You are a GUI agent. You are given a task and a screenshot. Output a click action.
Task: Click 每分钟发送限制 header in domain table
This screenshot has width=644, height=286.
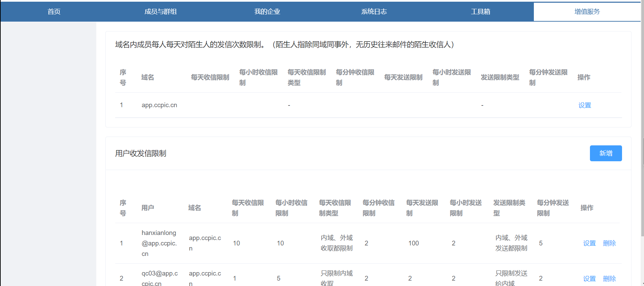(x=548, y=77)
